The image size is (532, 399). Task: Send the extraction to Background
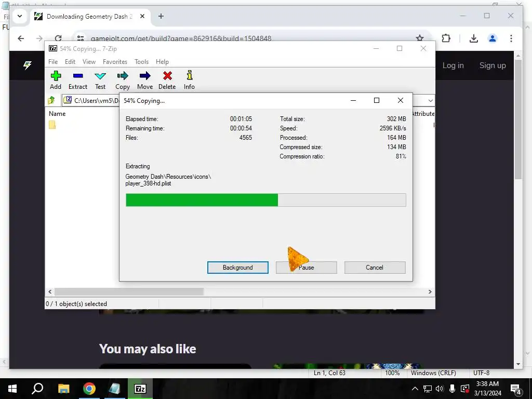click(238, 268)
